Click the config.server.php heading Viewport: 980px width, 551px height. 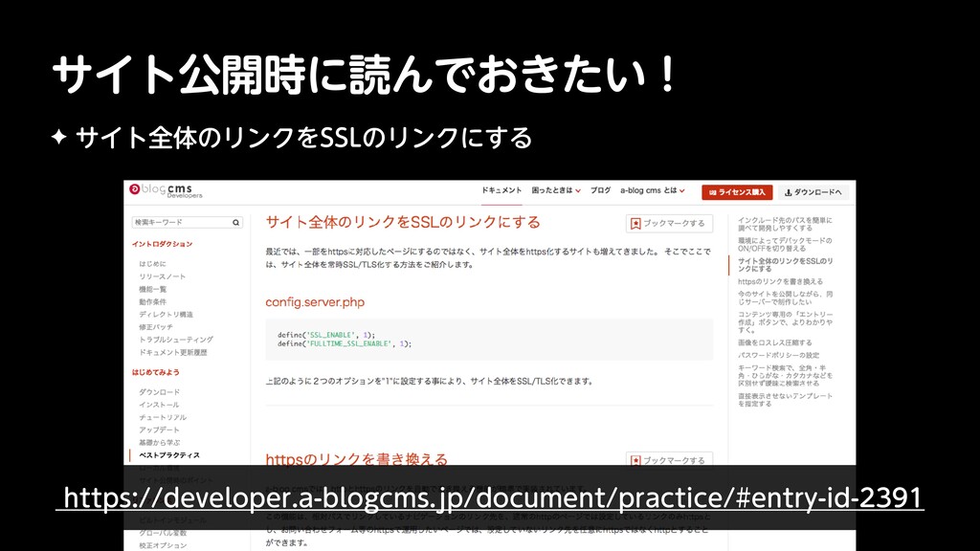point(315,302)
